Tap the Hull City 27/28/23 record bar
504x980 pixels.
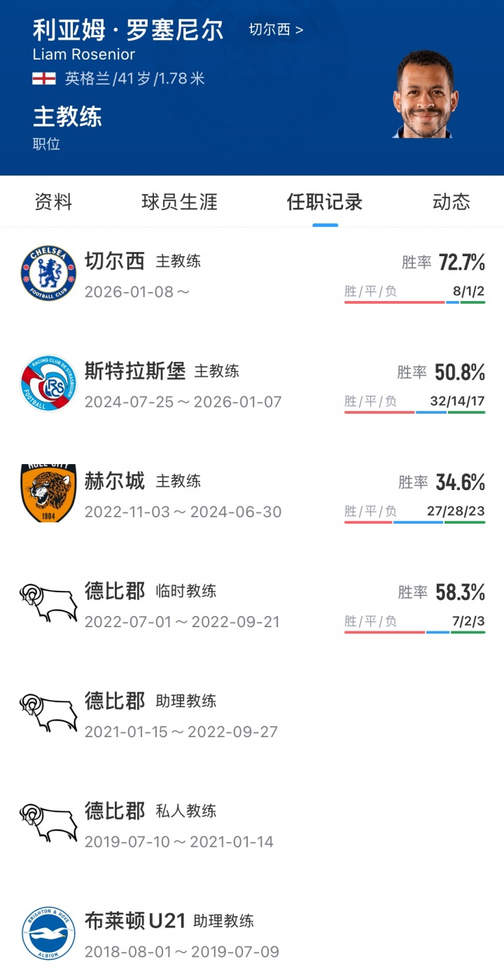414,521
